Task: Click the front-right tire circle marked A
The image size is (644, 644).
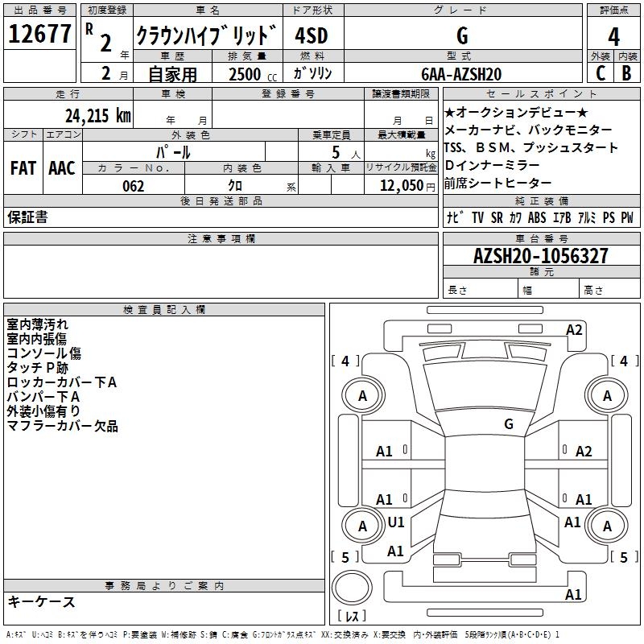Action: coord(607,395)
